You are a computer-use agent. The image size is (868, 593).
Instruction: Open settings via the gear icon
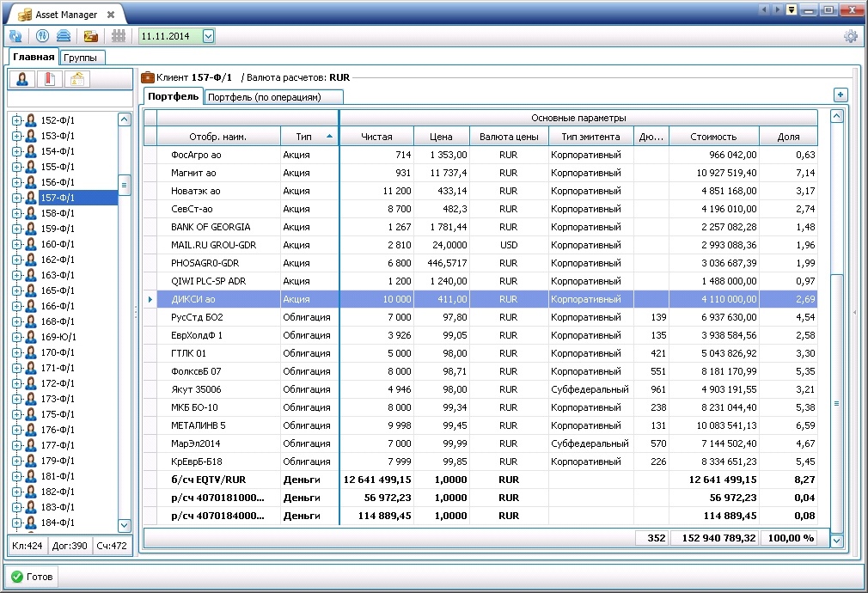pos(851,36)
